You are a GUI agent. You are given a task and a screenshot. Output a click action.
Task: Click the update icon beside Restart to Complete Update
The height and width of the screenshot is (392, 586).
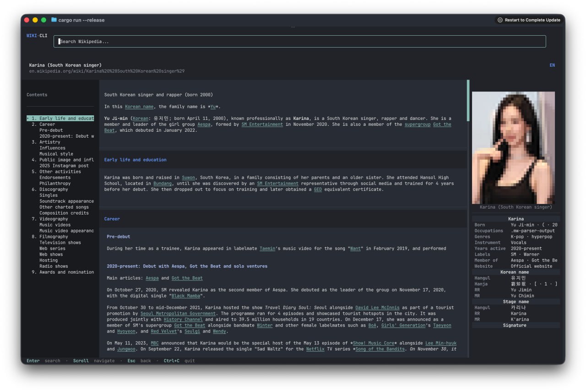click(500, 20)
